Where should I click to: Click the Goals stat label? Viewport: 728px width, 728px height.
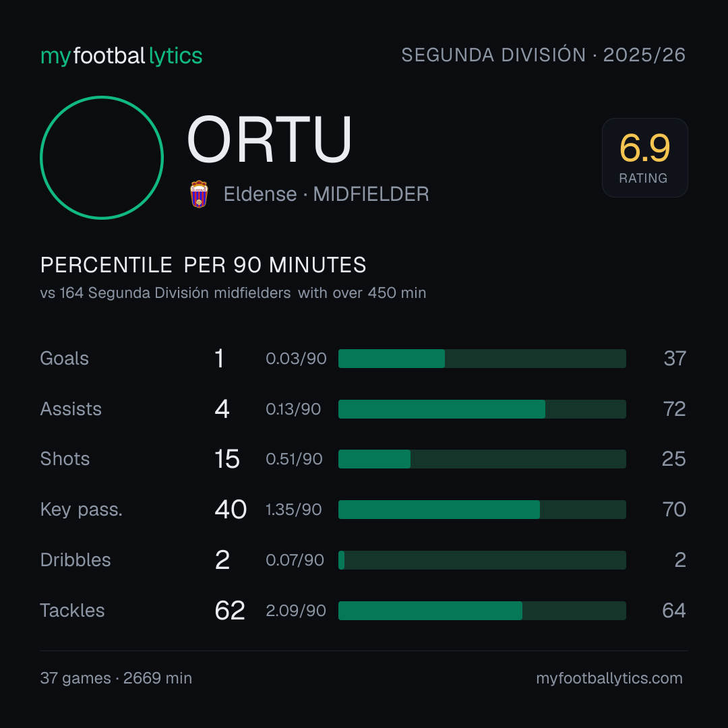click(64, 359)
